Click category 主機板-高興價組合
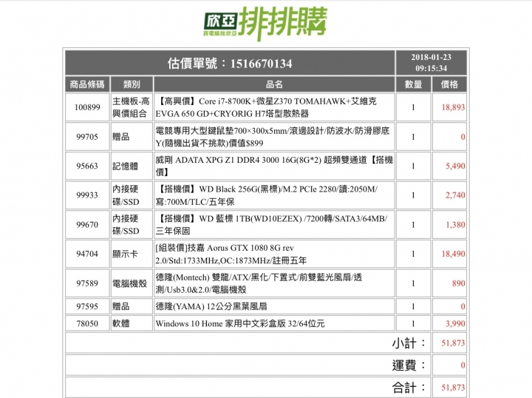Viewport: 532px width, 398px height. pos(131,107)
